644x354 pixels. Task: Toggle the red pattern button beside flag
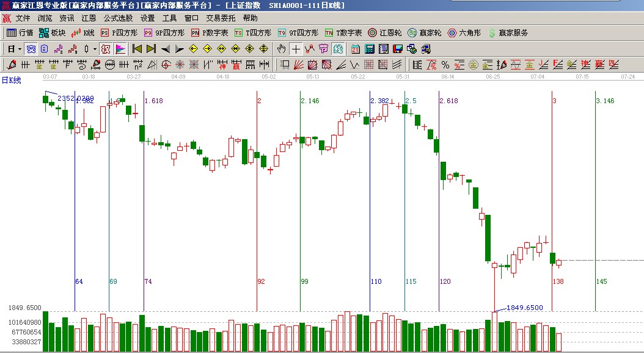click(105, 49)
